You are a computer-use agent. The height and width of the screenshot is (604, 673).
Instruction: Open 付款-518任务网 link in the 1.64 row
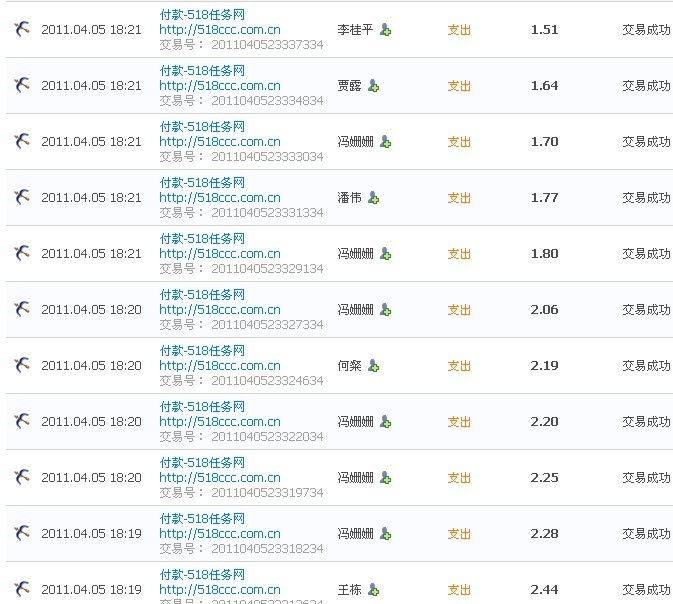pyautogui.click(x=202, y=71)
